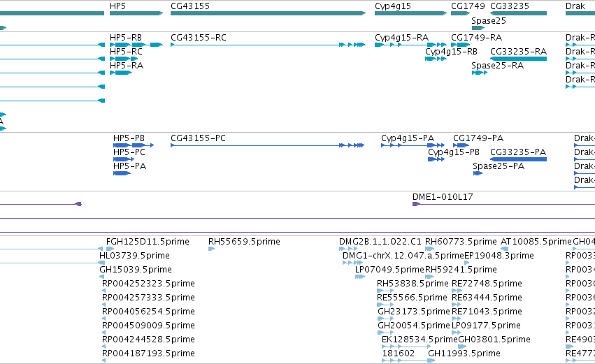
Task: Pick the 'CG1749-PA' protein label
Action: click(478, 138)
